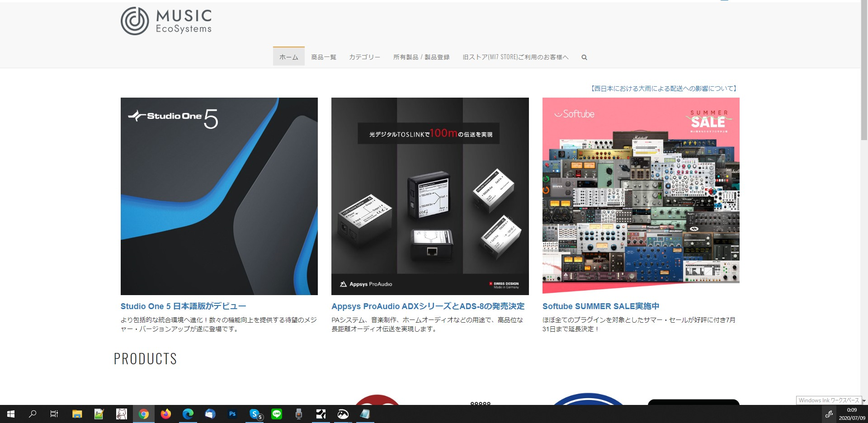
Task: Open Windows Start menu
Action: click(11, 414)
